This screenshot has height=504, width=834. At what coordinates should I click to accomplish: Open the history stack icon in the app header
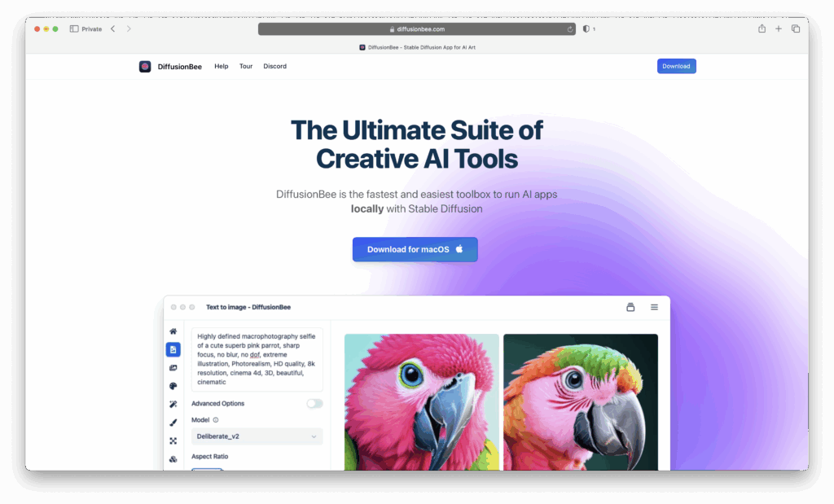pos(630,307)
